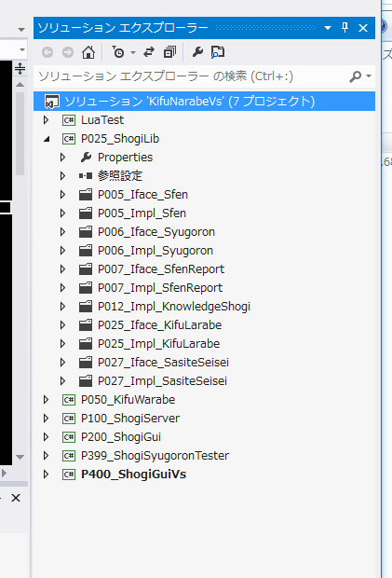Go to Home view in Solution Explorer
The width and height of the screenshot is (392, 578).
point(88,52)
